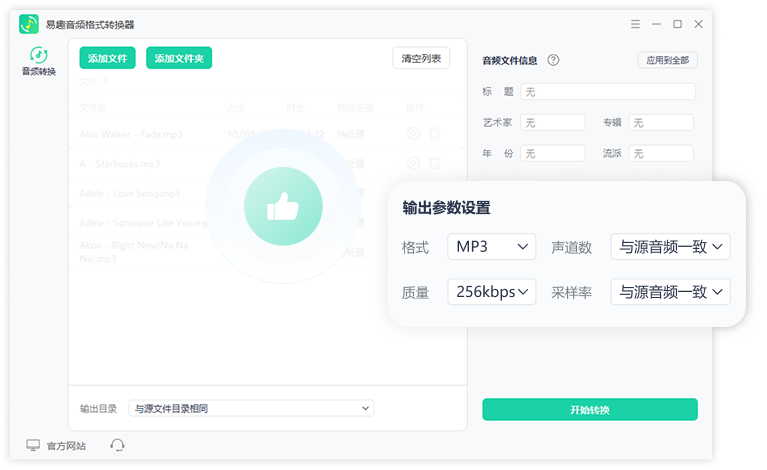This screenshot has width=767, height=470.
Task: Click the help question mark beside 音频文件信息
Action: point(553,60)
